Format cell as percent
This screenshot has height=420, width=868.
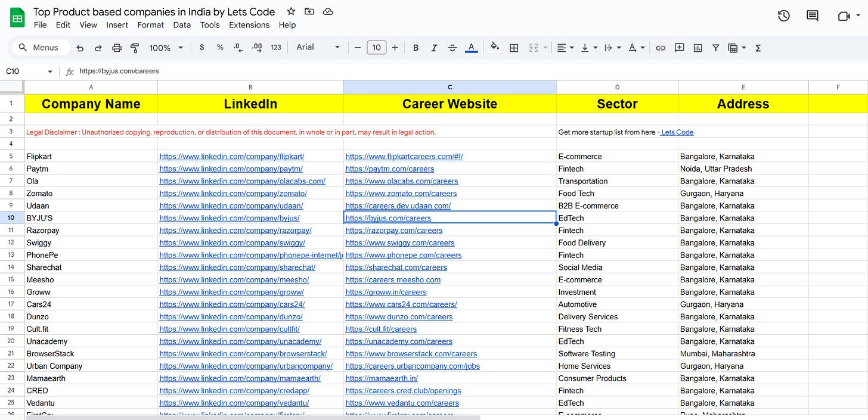coord(220,48)
